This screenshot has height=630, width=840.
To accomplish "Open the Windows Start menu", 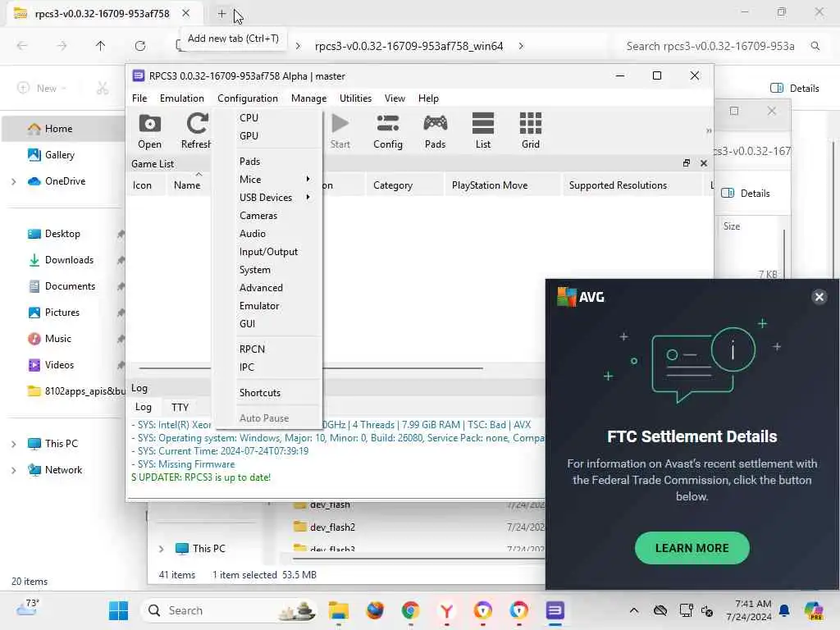I will (118, 610).
